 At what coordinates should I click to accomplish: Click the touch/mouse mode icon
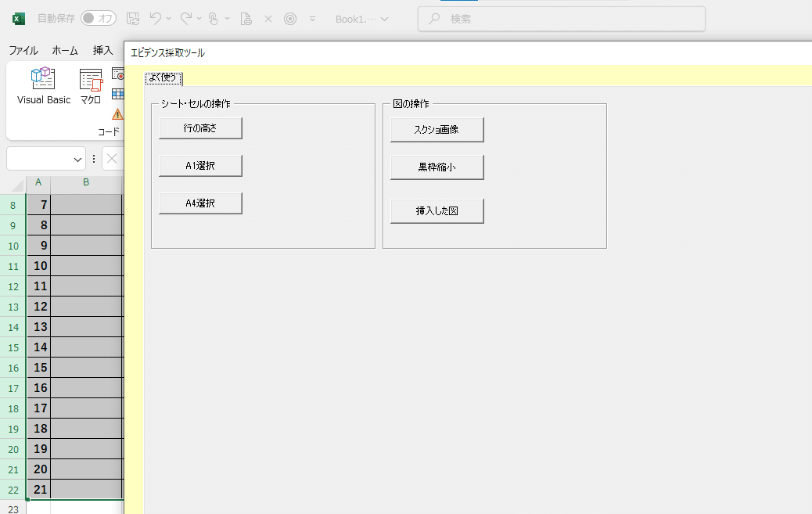tap(214, 19)
